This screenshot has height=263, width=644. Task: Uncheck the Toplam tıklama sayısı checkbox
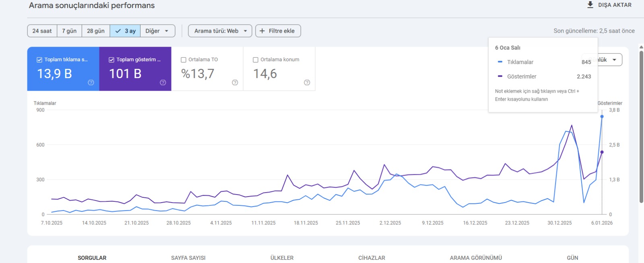coord(39,60)
